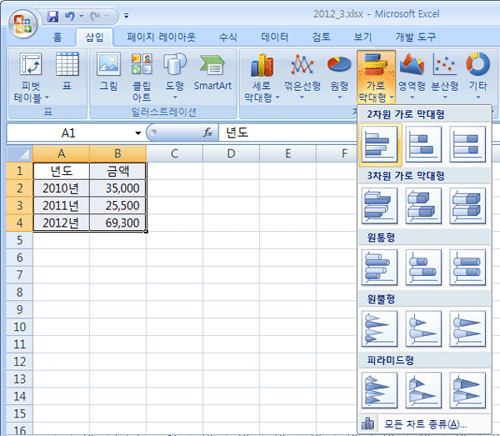
Task: Choose the clustered horizontal cone chart
Action: coord(380,329)
